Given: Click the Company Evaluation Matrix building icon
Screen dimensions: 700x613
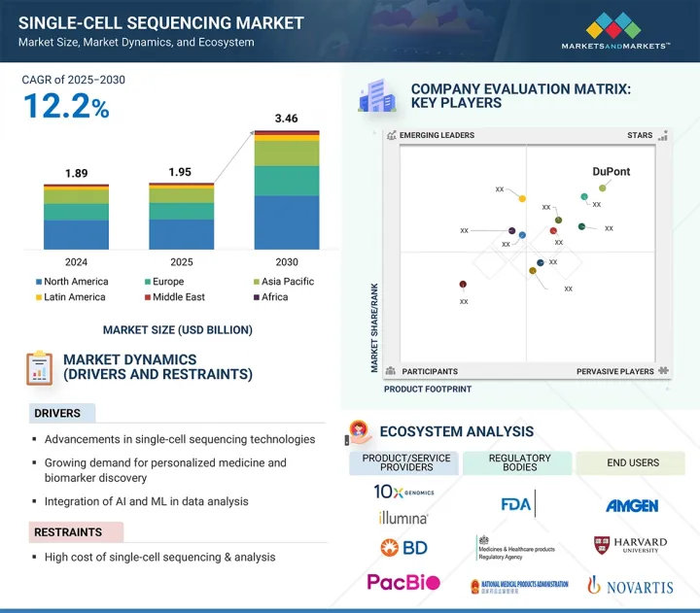Looking at the screenshot, I should tap(376, 96).
